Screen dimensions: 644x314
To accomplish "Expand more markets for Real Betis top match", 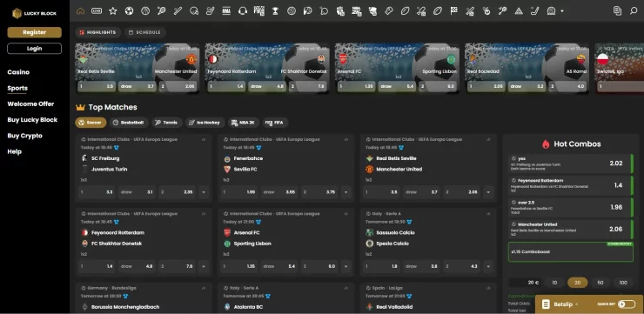I will (488, 192).
